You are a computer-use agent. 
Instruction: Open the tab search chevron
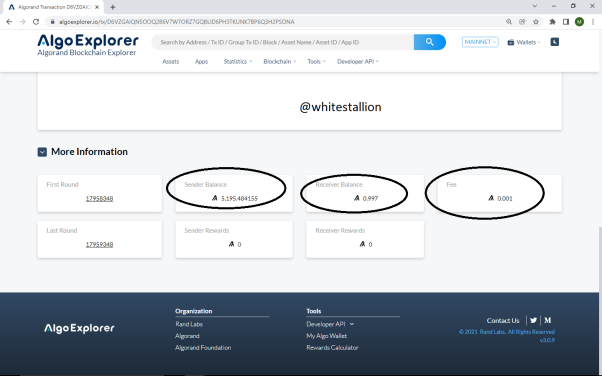pos(534,6)
